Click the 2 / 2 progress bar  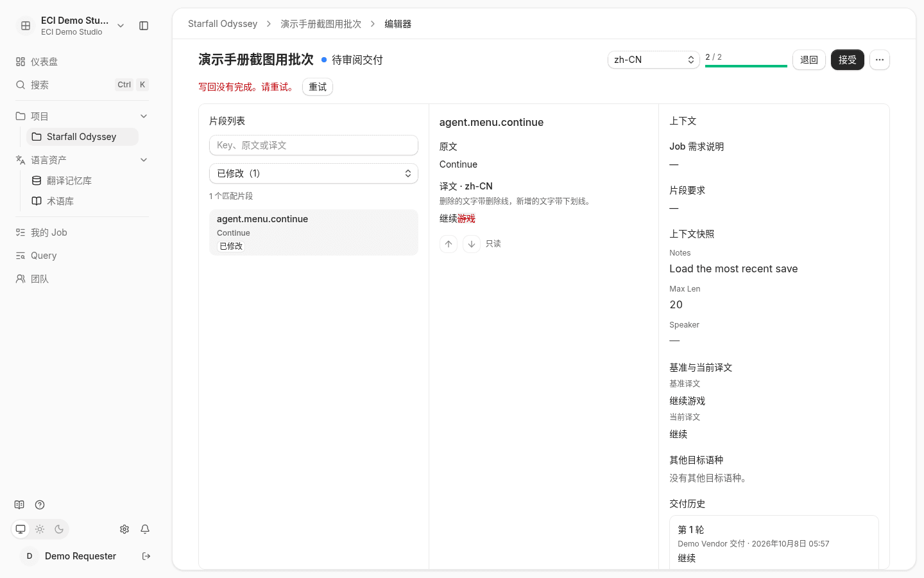point(746,66)
